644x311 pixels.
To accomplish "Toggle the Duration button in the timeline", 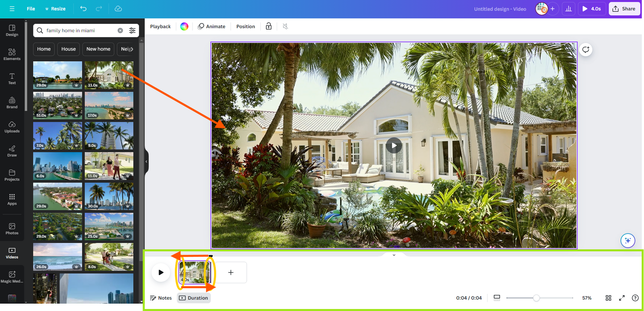I will click(x=194, y=298).
